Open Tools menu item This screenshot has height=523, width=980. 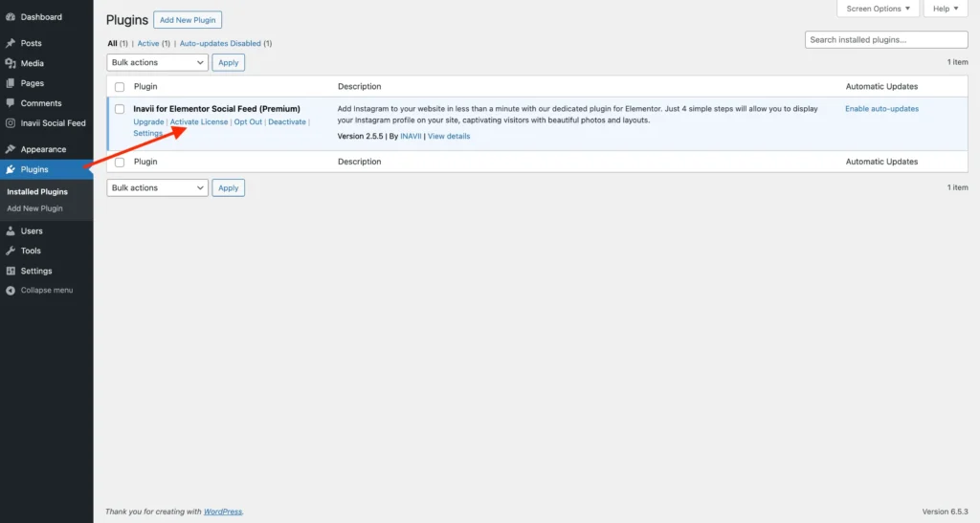[31, 251]
